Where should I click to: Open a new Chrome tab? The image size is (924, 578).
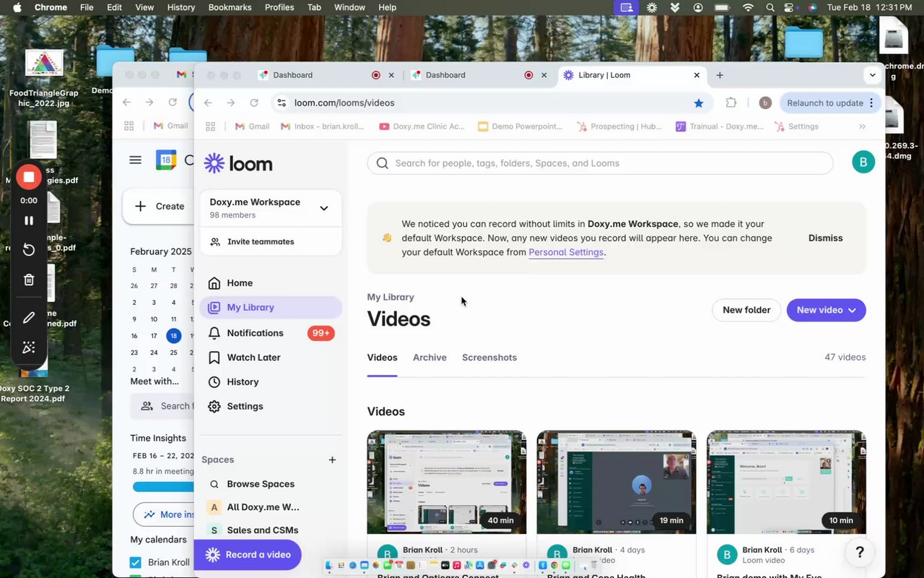[x=720, y=74]
